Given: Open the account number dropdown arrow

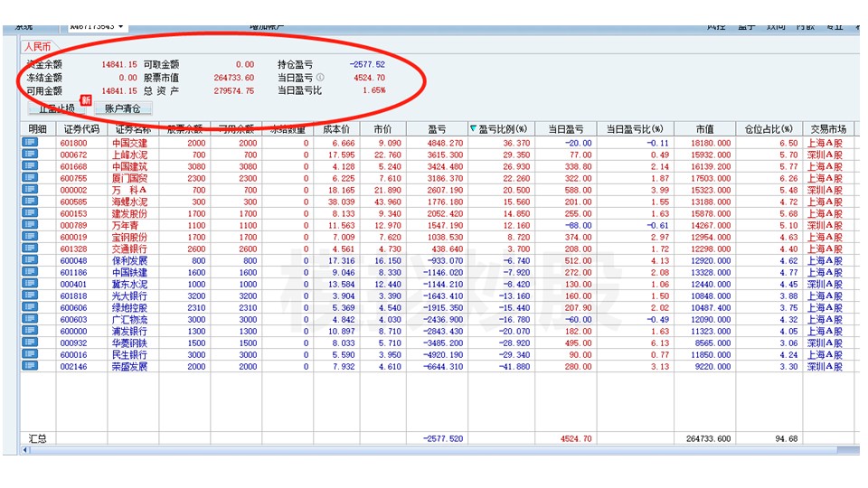Looking at the screenshot, I should [x=120, y=26].
